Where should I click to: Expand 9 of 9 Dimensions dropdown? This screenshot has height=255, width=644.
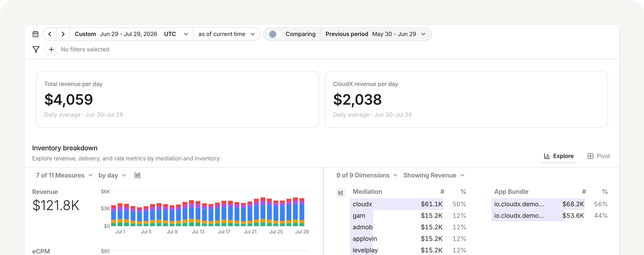click(367, 175)
